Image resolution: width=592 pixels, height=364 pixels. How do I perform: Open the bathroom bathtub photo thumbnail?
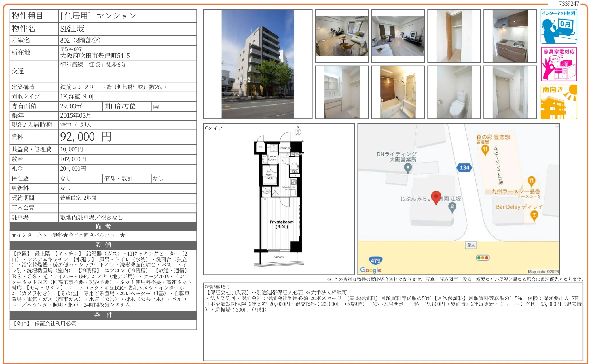(x=398, y=92)
